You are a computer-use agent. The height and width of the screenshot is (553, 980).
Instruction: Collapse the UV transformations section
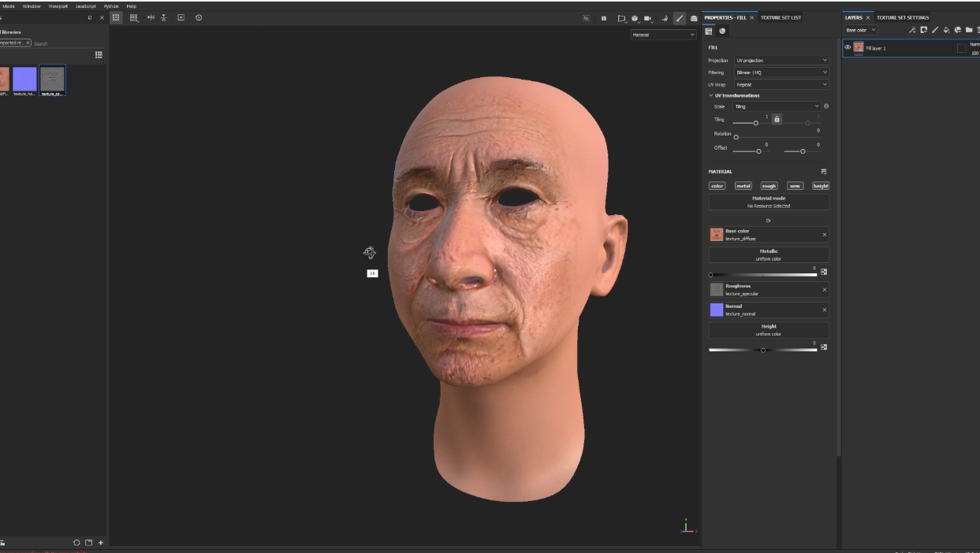tap(710, 95)
